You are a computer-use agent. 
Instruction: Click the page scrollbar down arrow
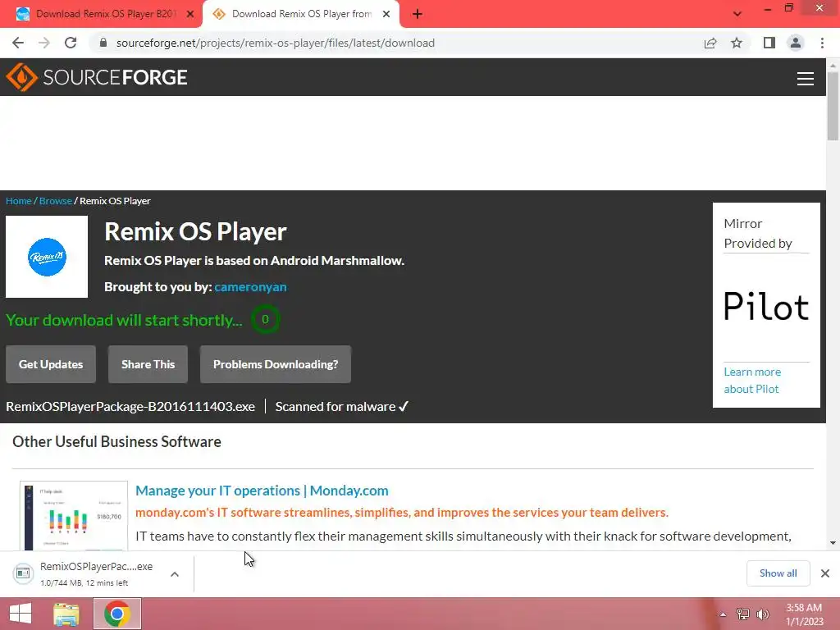[x=833, y=543]
